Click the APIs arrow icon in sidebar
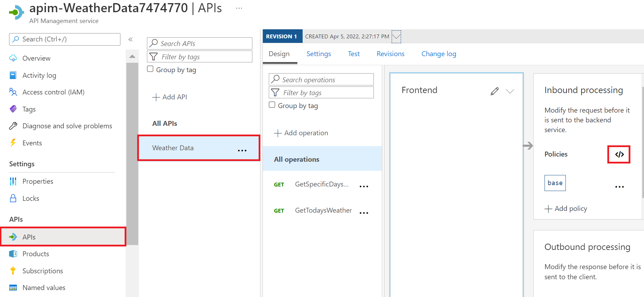Image resolution: width=644 pixels, height=297 pixels. point(13,237)
